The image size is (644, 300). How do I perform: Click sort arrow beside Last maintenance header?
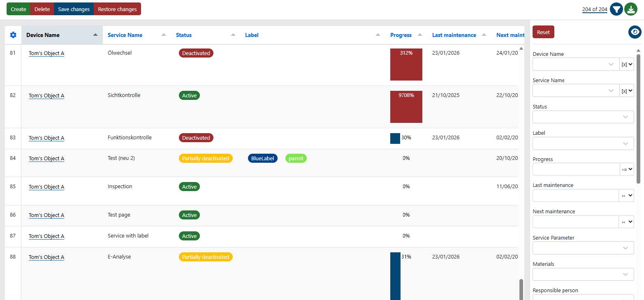click(484, 35)
